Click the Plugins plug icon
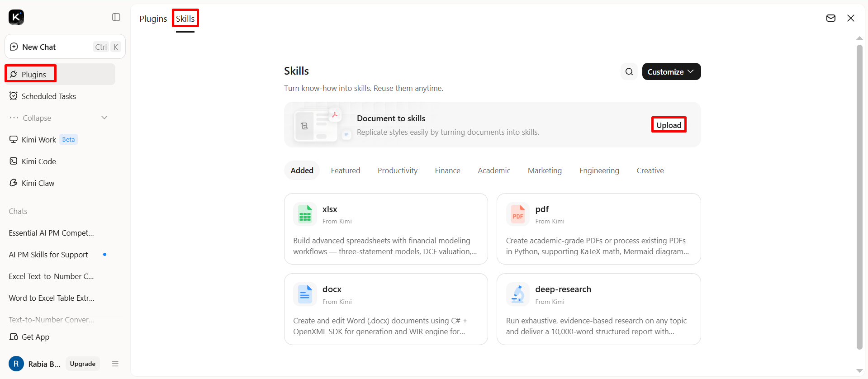 (14, 74)
